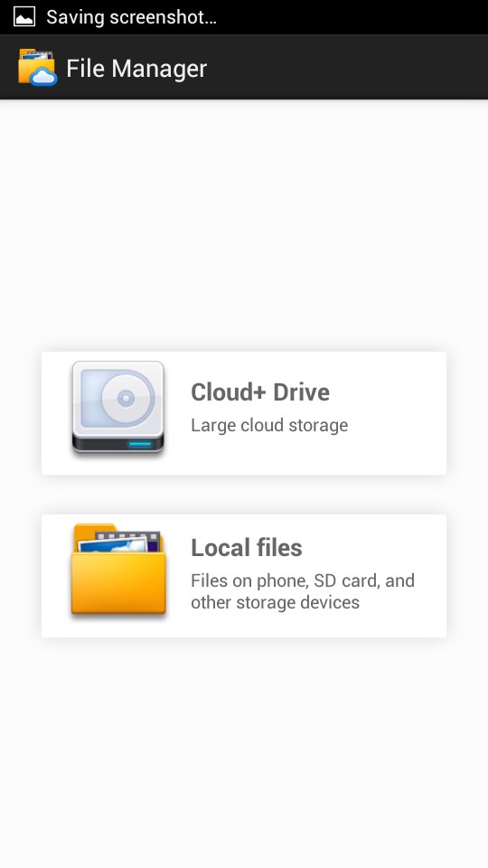Click the blue LED light on drive icon
Image resolution: width=488 pixels, height=868 pixels.
point(139,444)
